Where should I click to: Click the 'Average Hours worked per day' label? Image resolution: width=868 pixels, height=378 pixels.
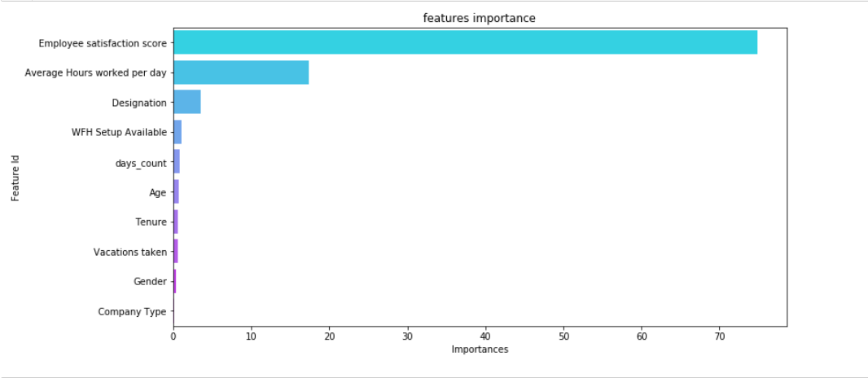coord(96,73)
